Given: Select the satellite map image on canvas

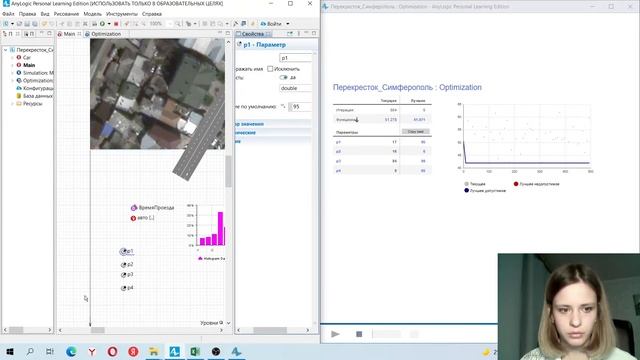Looking at the screenshot, I should click(x=157, y=94).
